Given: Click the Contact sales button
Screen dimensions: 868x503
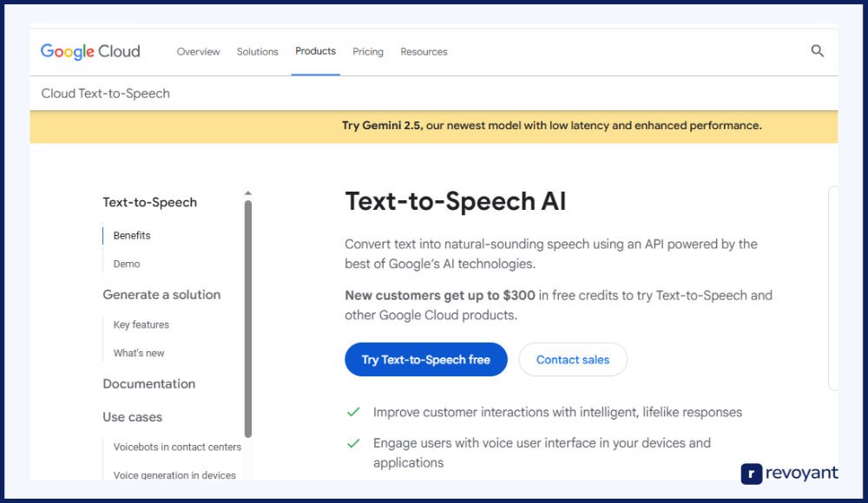Looking at the screenshot, I should pos(572,360).
